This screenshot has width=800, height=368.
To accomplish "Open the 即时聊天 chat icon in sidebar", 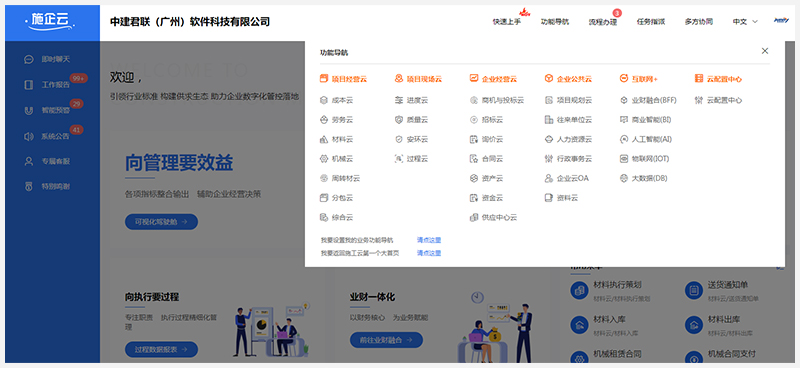I will 29,59.
